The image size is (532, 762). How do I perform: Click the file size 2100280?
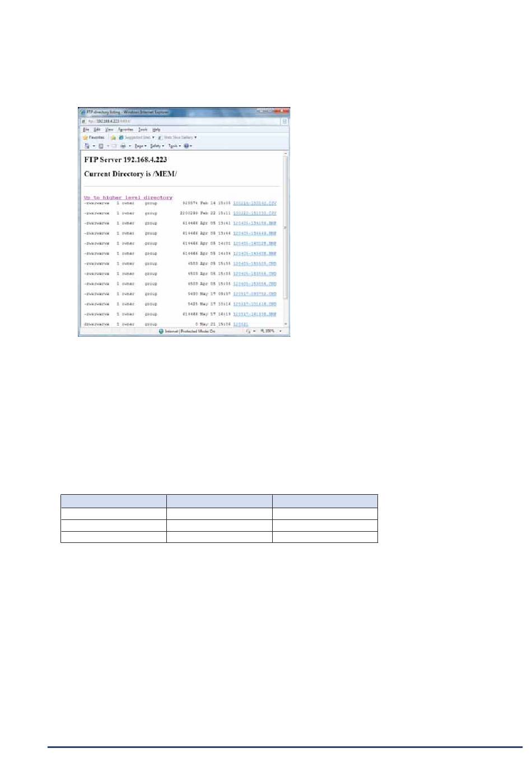[x=189, y=213]
